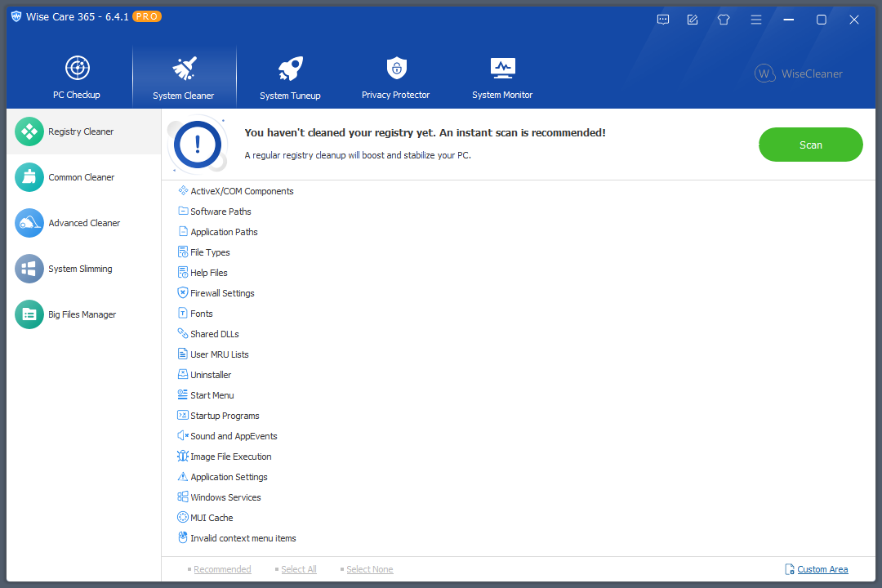Screen dimensions: 882x588
Task: Click the ActiveX/COM Components icon
Action: click(x=183, y=191)
